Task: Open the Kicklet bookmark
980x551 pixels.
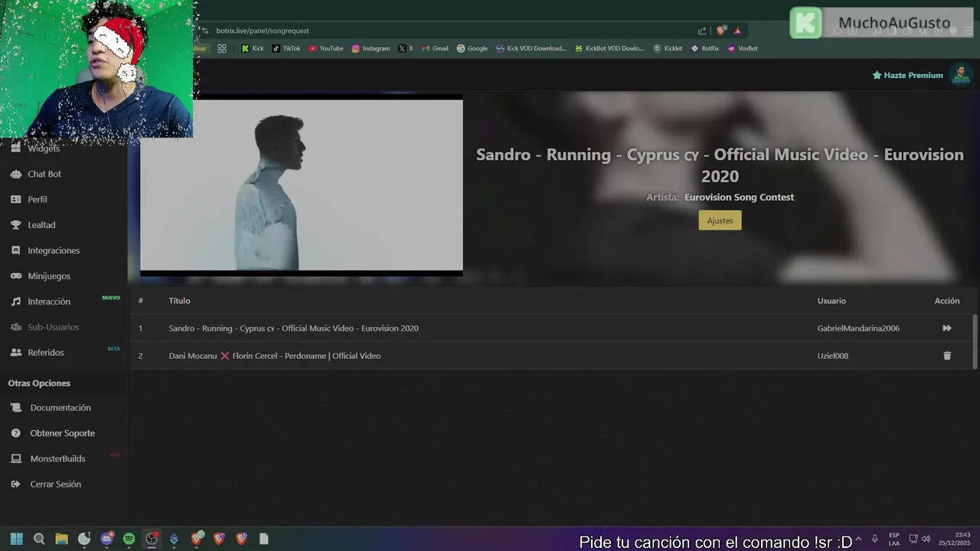Action: click(x=668, y=48)
